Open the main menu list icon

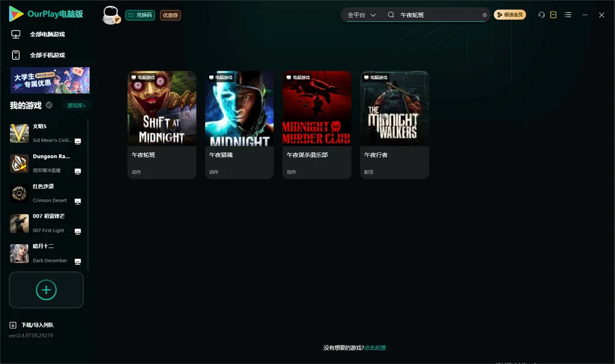tap(568, 15)
